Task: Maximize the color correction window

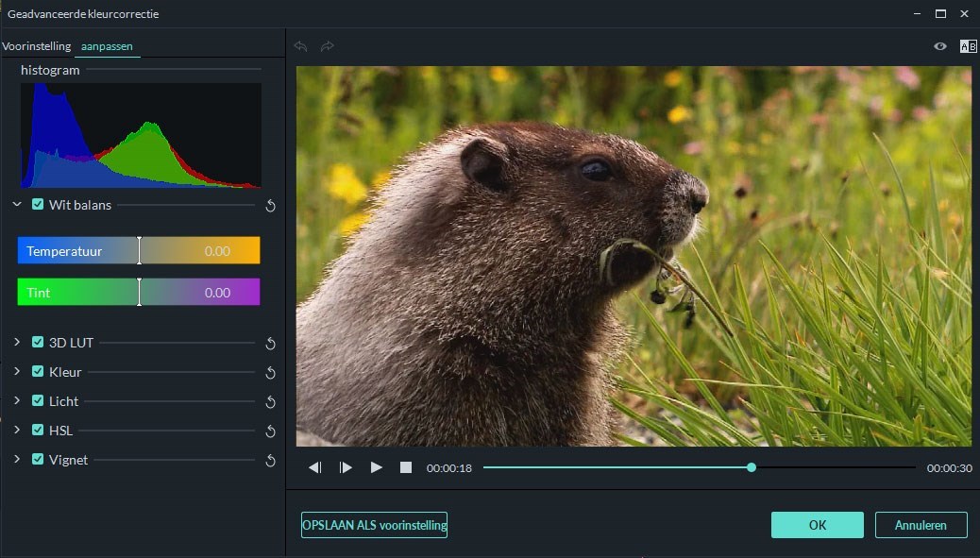Action: pos(940,14)
